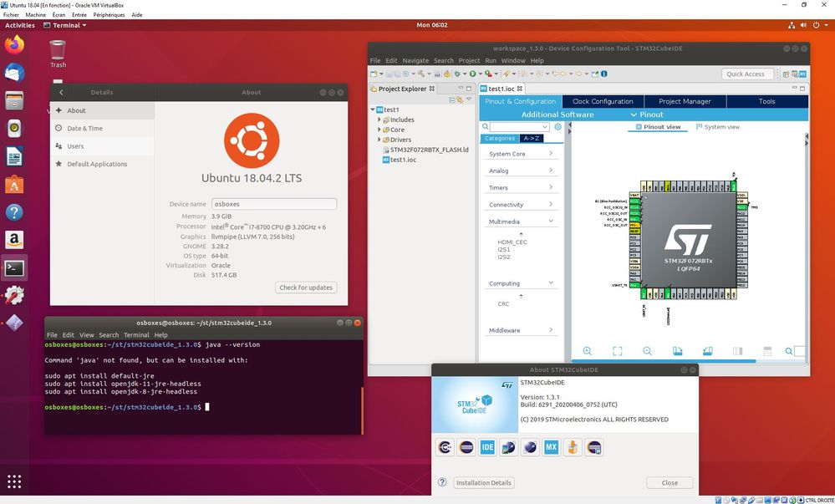The width and height of the screenshot is (835, 504).
Task: Open the Terminal icon in the dock
Action: 14,268
